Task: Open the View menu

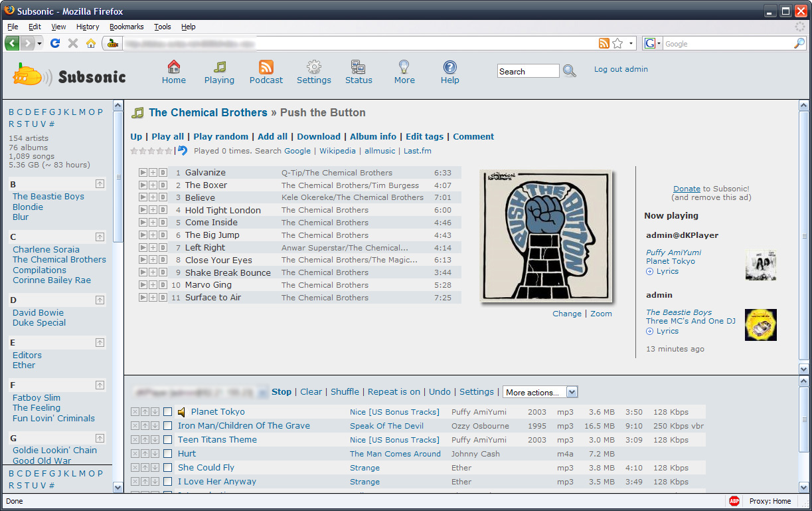Action: (58, 27)
